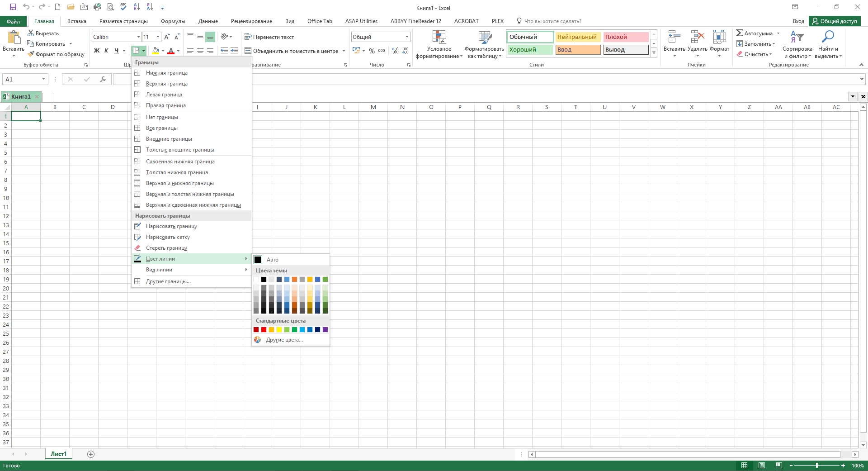The width and height of the screenshot is (868, 471).
Task: Click the thousands separator 000 icon
Action: click(x=382, y=51)
